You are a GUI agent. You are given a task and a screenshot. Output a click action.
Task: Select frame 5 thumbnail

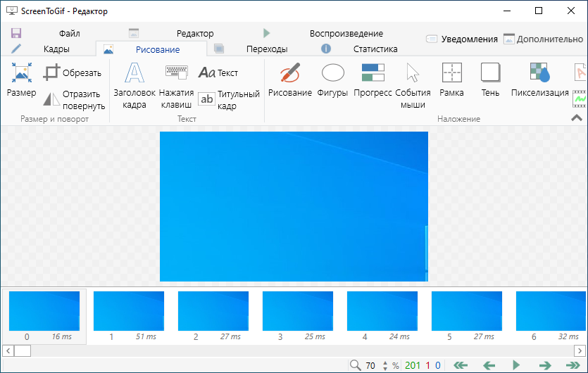pyautogui.click(x=466, y=316)
